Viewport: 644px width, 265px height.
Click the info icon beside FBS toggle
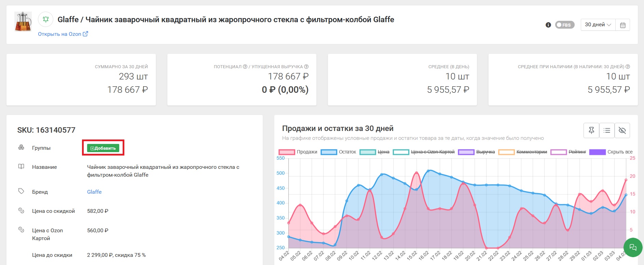[548, 25]
